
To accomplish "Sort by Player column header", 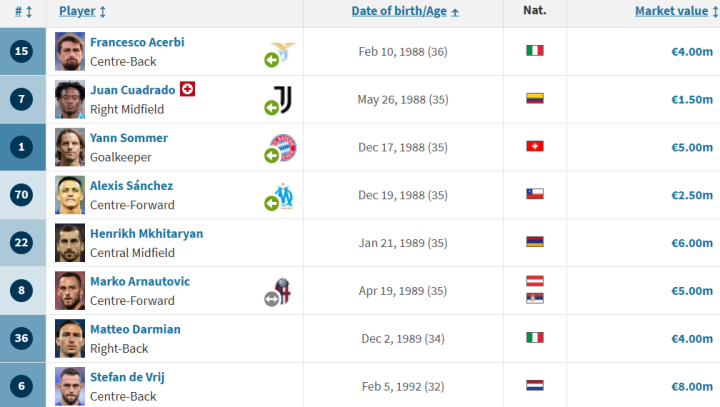I will click(x=82, y=11).
